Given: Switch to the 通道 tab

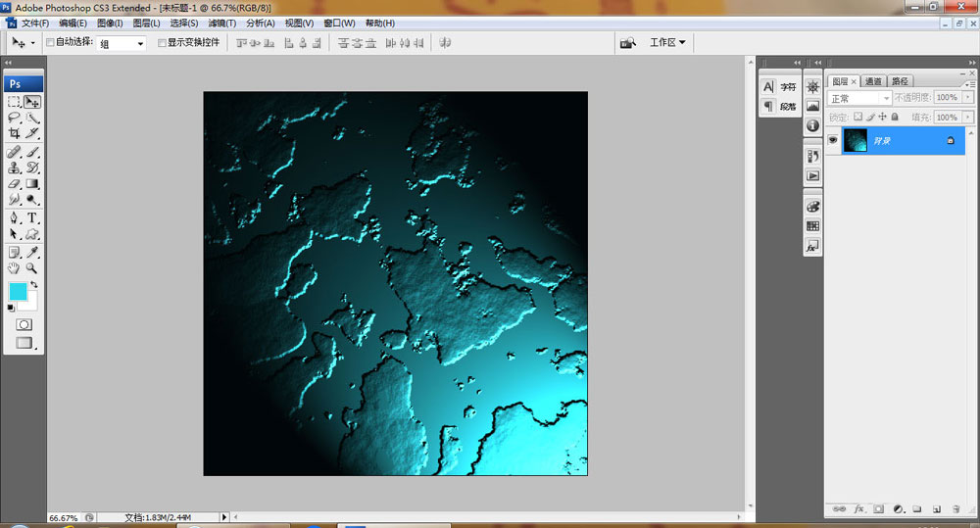Looking at the screenshot, I should [x=873, y=81].
